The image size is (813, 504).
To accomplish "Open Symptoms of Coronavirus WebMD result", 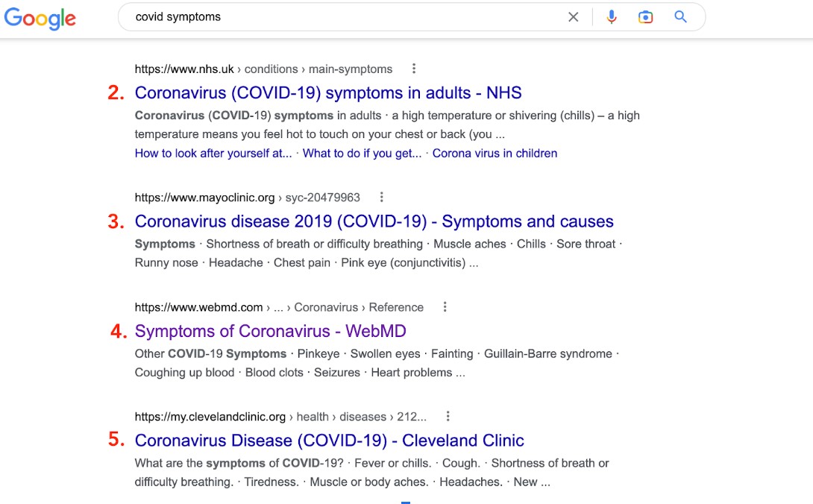I will [x=270, y=331].
